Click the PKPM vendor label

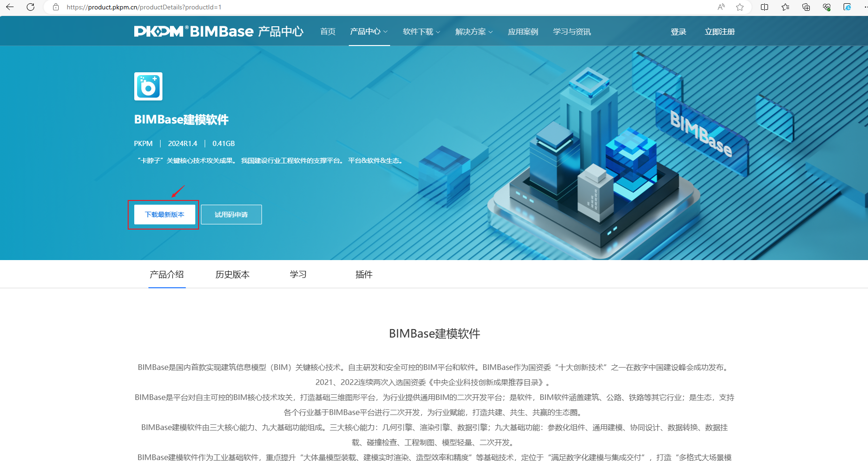pos(143,144)
